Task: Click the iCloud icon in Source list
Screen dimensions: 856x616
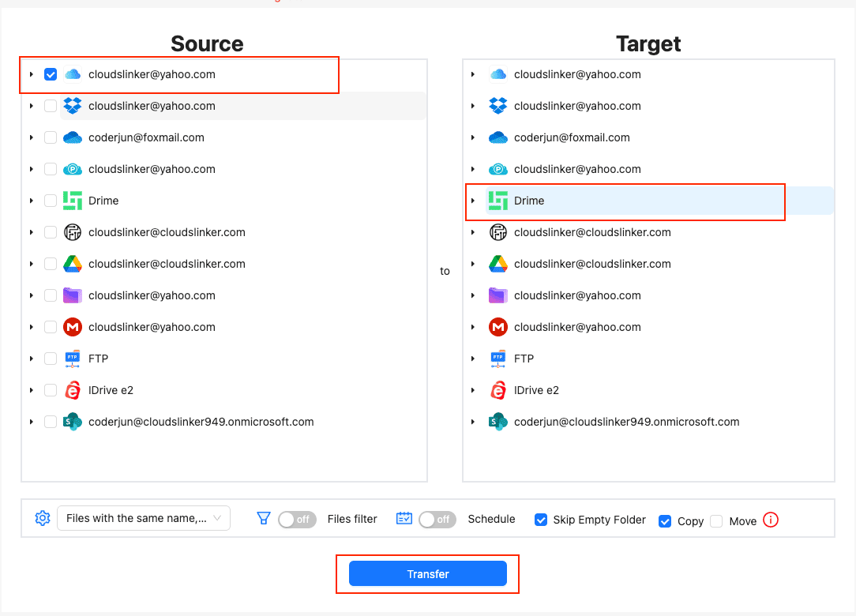Action: (73, 74)
